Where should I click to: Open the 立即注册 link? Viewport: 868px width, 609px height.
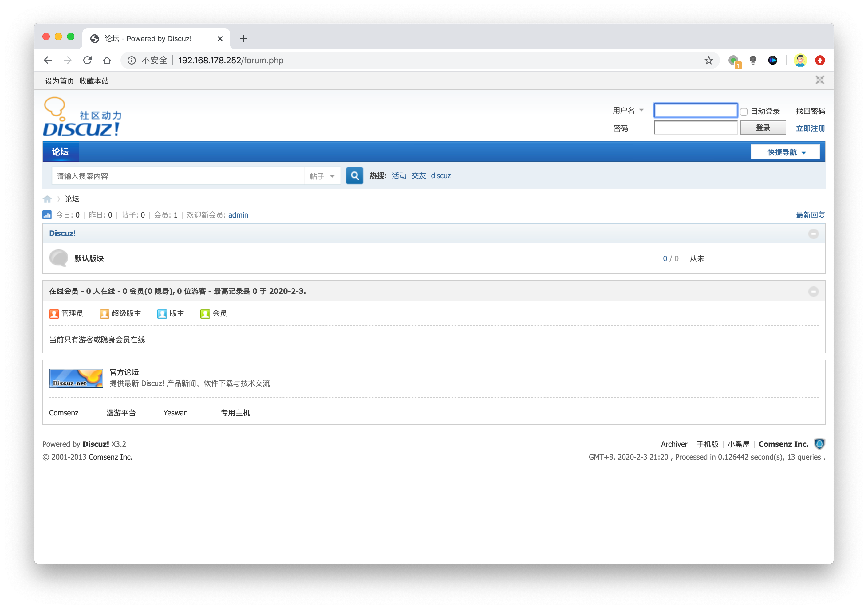(810, 128)
